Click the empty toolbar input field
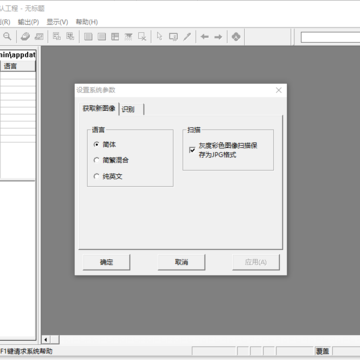This screenshot has width=360, height=360. [x=330, y=37]
